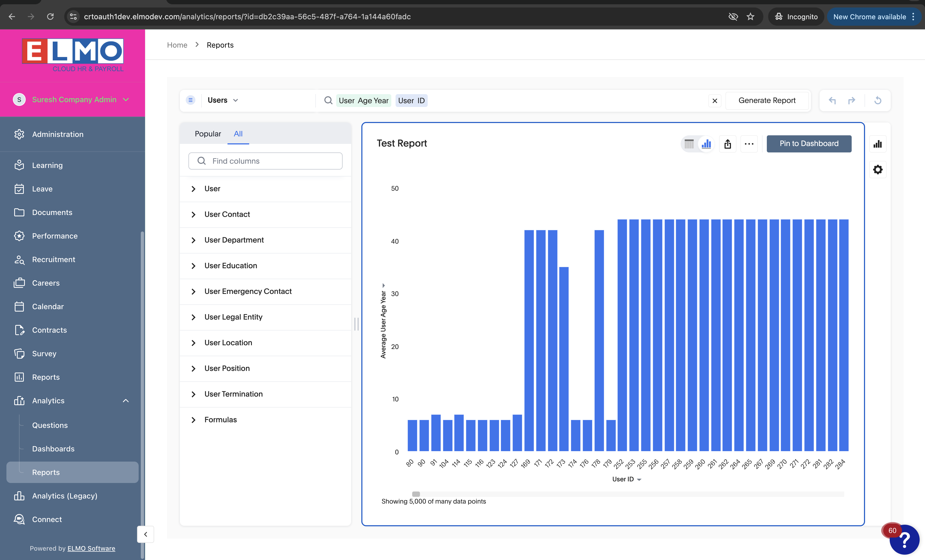This screenshot has width=925, height=560.
Task: Click the data source list icon beside Users
Action: 190,100
